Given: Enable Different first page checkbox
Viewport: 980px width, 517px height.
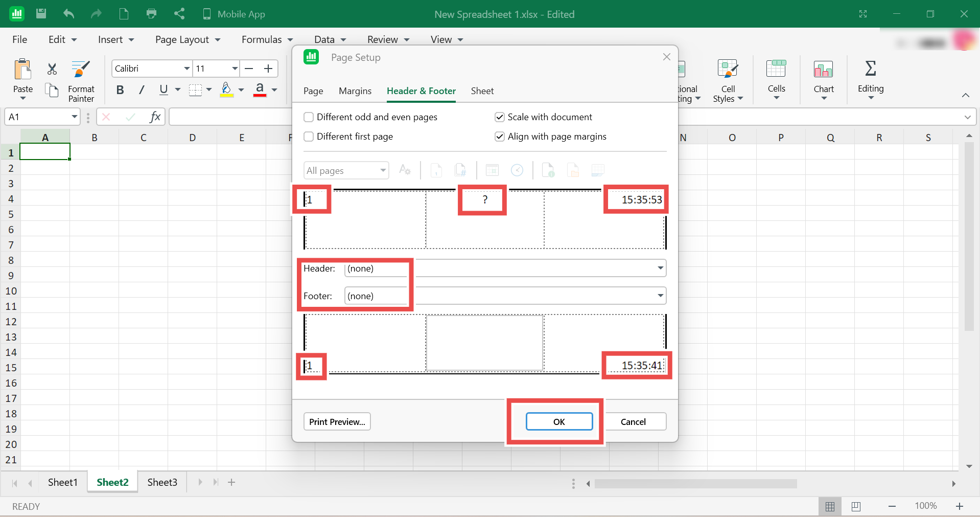Looking at the screenshot, I should tap(309, 137).
